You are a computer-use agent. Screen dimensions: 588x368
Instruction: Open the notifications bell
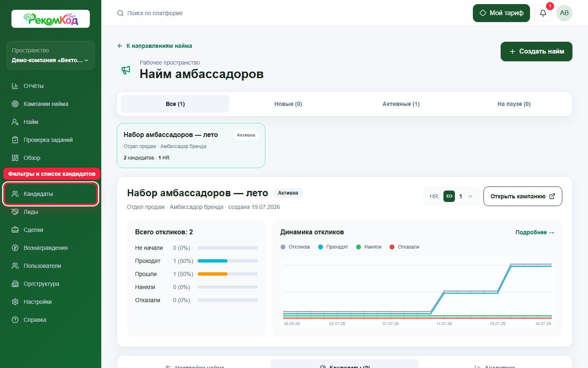coord(543,13)
